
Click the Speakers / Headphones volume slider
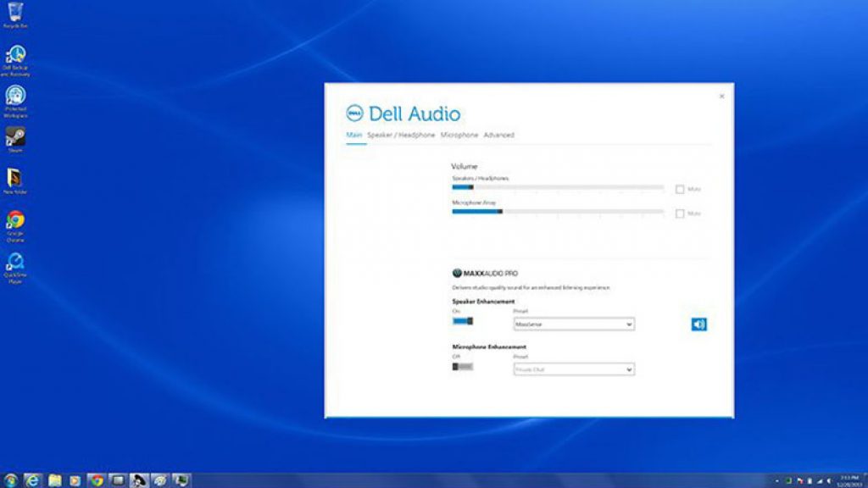558,187
